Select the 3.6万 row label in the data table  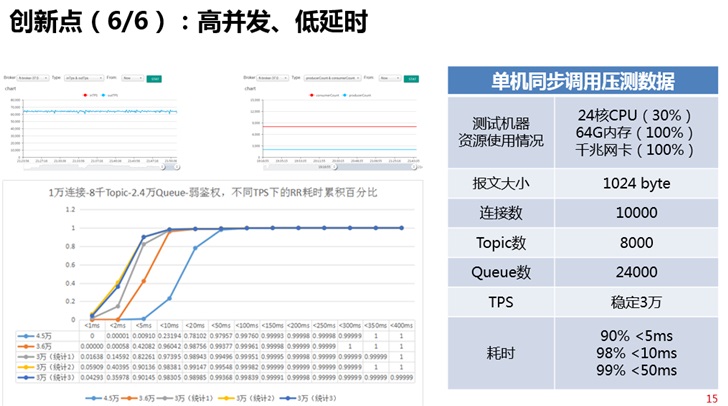(x=44, y=347)
